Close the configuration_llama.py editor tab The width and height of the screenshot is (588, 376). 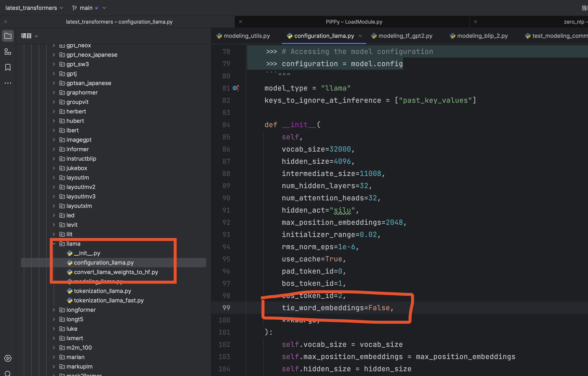pos(360,36)
